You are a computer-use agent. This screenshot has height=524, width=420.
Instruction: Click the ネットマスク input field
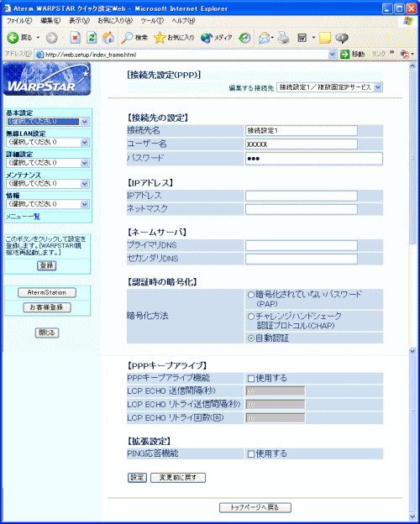click(302, 209)
